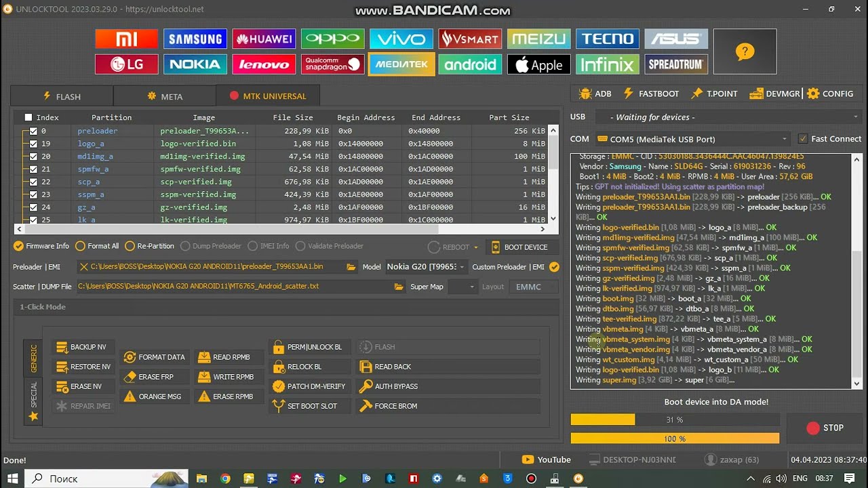868x488 pixels.
Task: Open the Qualcomm Snapdragon tile
Action: (333, 64)
